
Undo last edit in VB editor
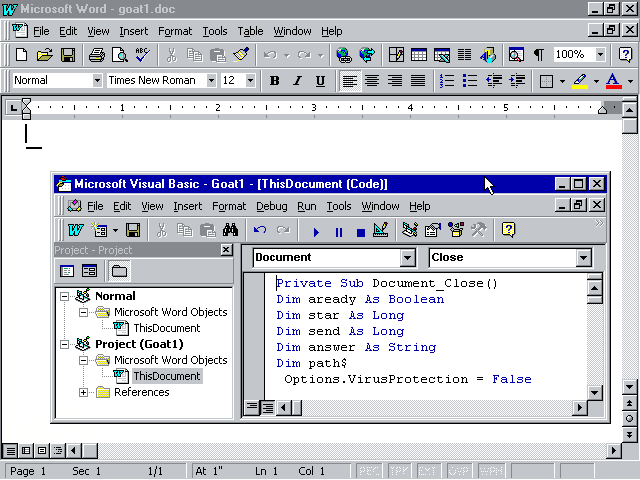coord(260,230)
